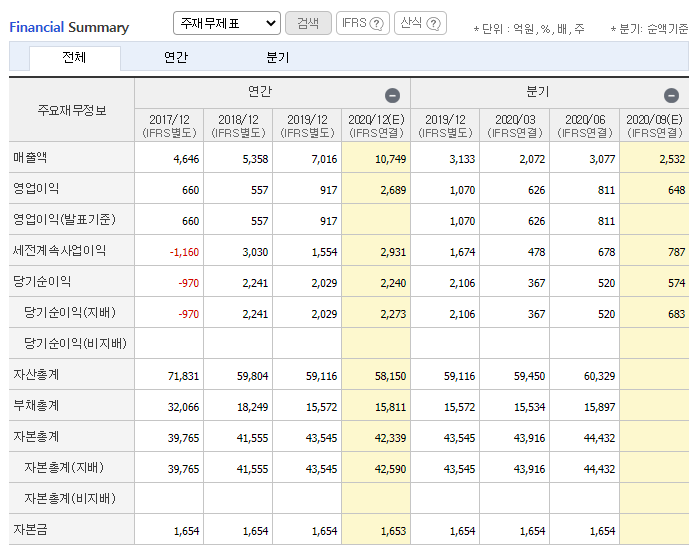Click the 32,066 liabilities cell
Screen dimensions: 695x545
click(x=169, y=407)
